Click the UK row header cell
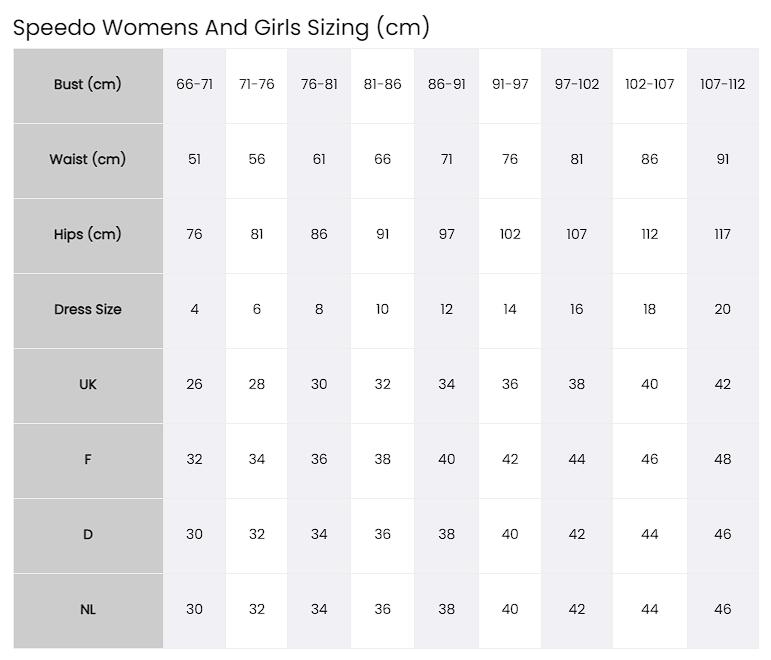Screen dimensions: 771x660 click(88, 386)
